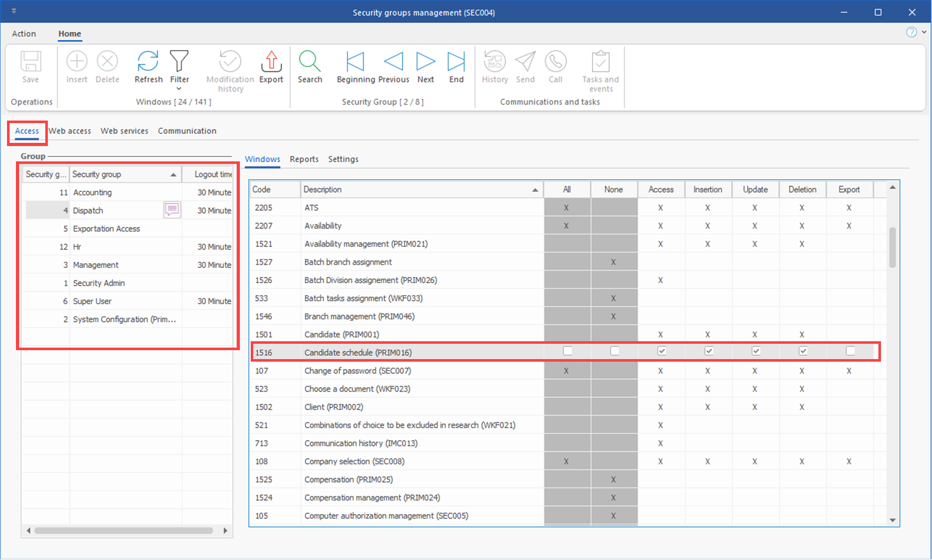Go to Next security group
The image size is (932, 560).
tap(425, 63)
